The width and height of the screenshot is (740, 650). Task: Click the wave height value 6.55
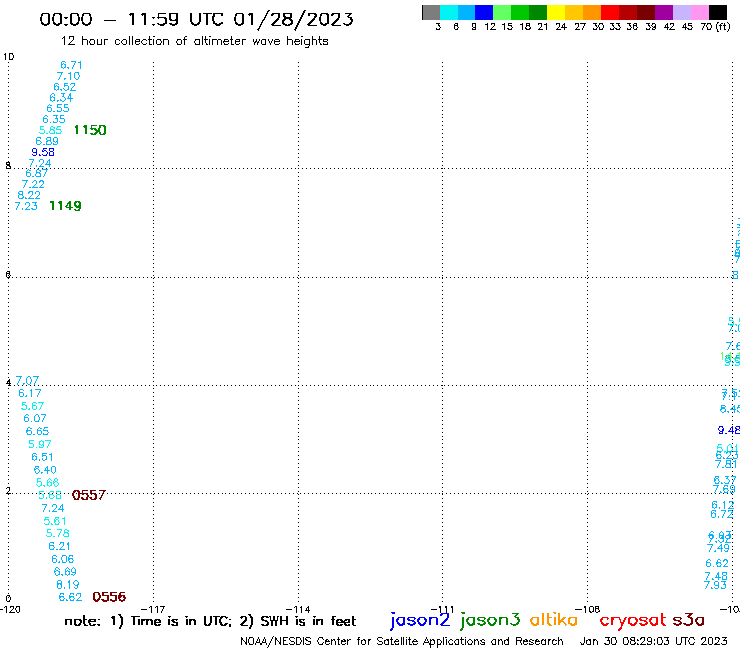point(58,108)
